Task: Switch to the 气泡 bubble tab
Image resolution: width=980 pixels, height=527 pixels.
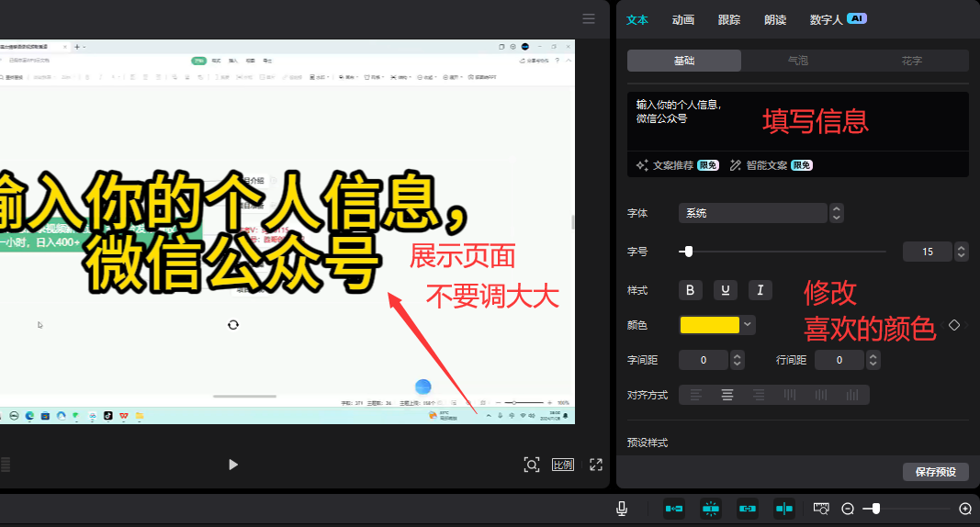Action: [x=798, y=61]
